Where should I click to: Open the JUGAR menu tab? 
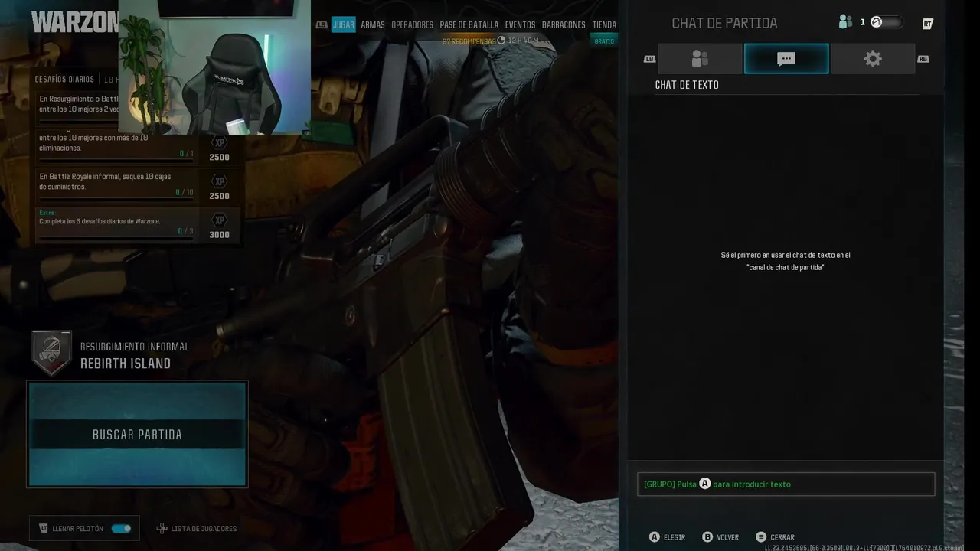(x=344, y=25)
